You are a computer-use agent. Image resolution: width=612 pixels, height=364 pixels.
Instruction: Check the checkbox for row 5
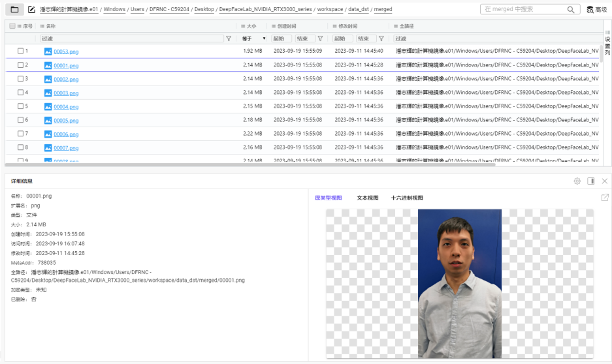(20, 106)
